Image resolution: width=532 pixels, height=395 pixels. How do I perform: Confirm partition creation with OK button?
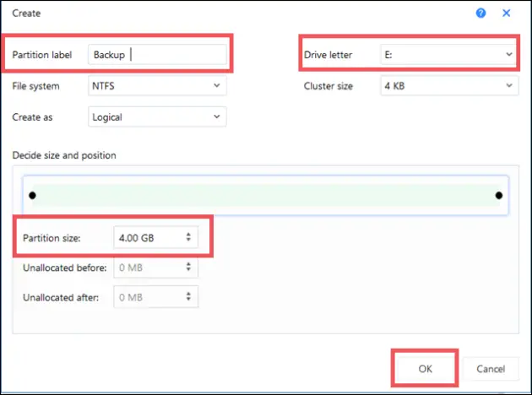[425, 369]
